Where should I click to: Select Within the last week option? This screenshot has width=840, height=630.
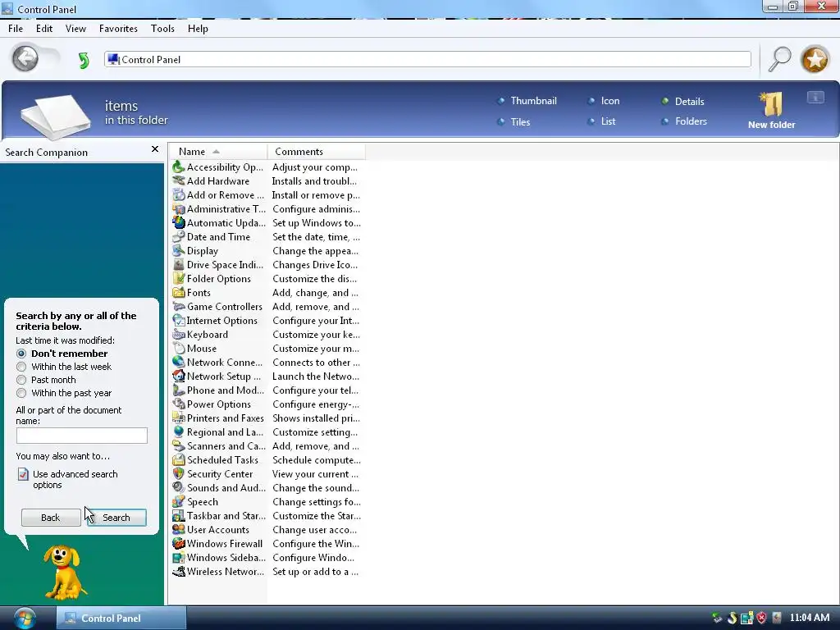(x=21, y=367)
